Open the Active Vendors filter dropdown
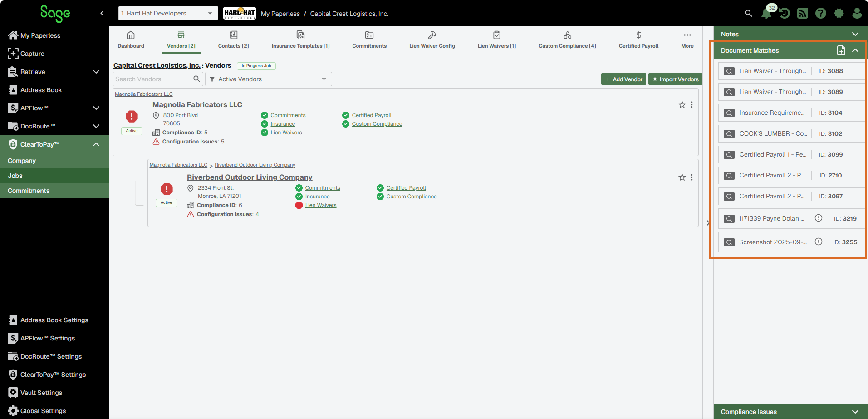This screenshot has width=868, height=419. pos(269,79)
